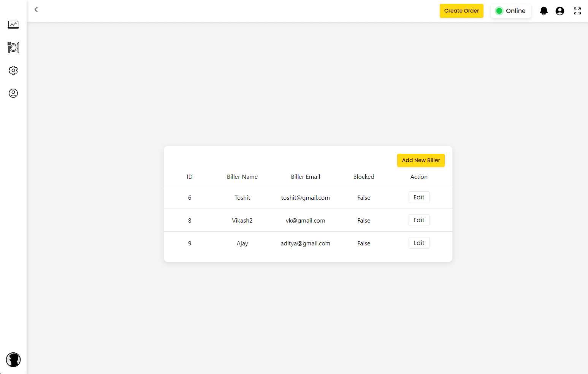Edit the Vikash2 biller row

[419, 220]
